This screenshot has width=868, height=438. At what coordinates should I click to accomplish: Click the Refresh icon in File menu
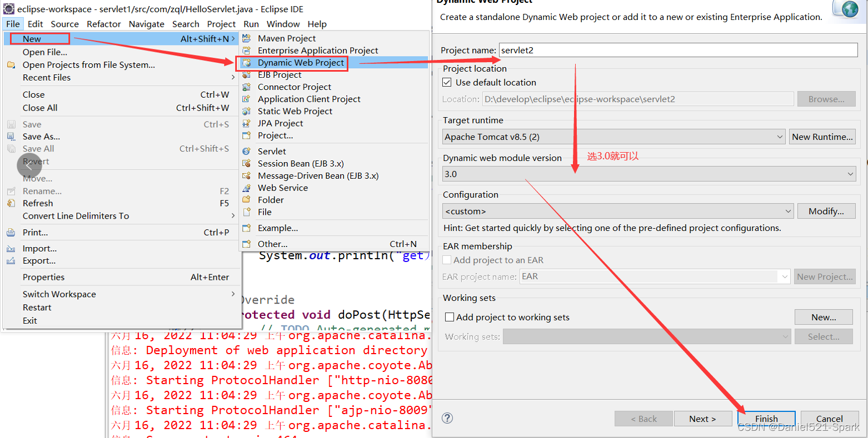11,204
